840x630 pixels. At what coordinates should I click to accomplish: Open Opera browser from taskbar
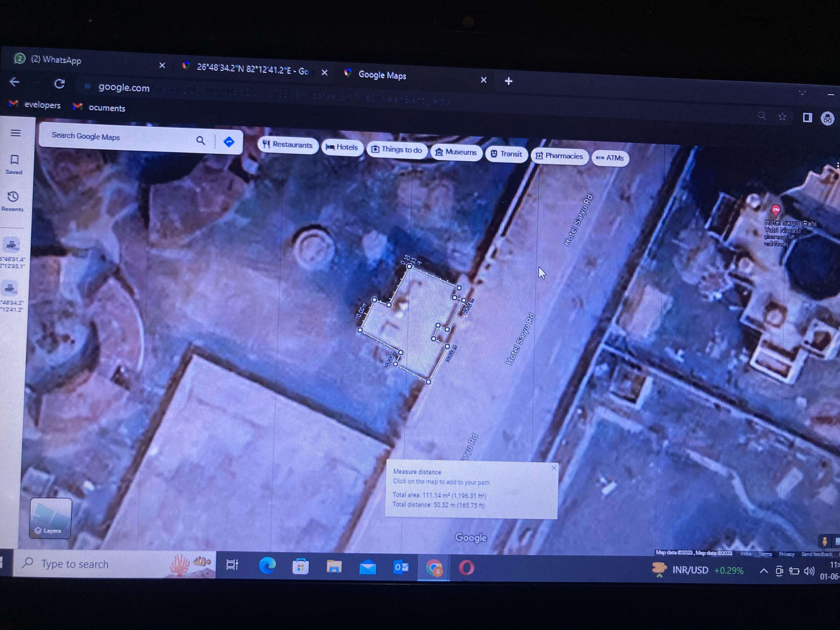466,568
